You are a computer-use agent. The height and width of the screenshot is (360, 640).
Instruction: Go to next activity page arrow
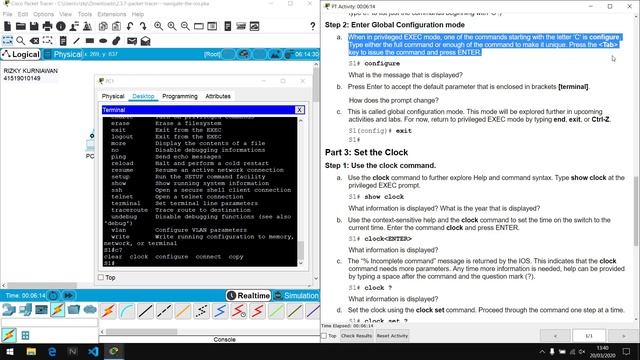pos(623,336)
